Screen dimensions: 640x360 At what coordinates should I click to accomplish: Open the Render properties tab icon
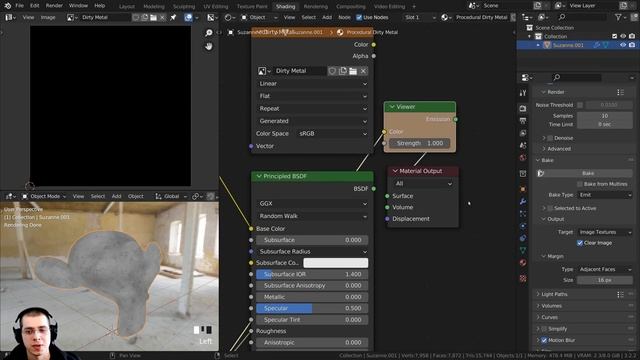click(523, 109)
